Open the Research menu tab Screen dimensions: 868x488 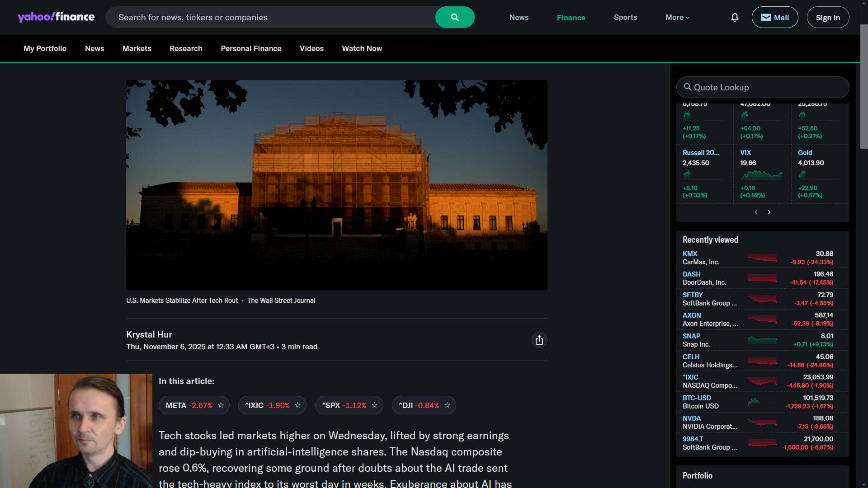pyautogui.click(x=186, y=48)
